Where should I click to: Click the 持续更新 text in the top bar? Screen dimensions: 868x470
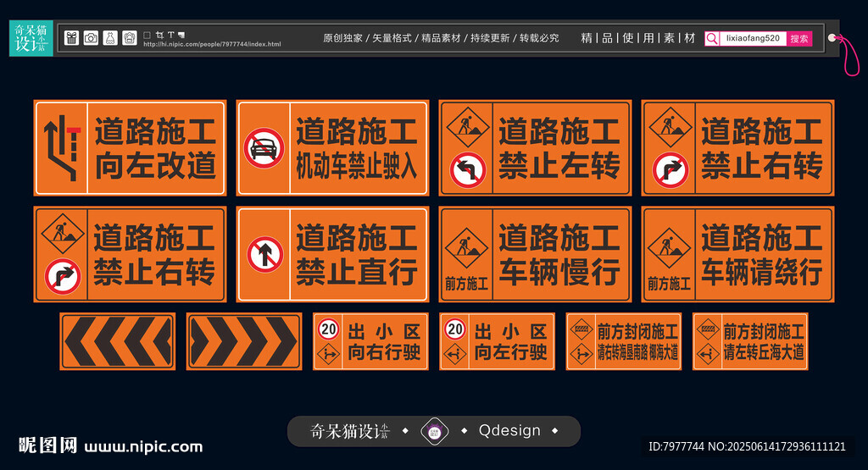(490, 38)
